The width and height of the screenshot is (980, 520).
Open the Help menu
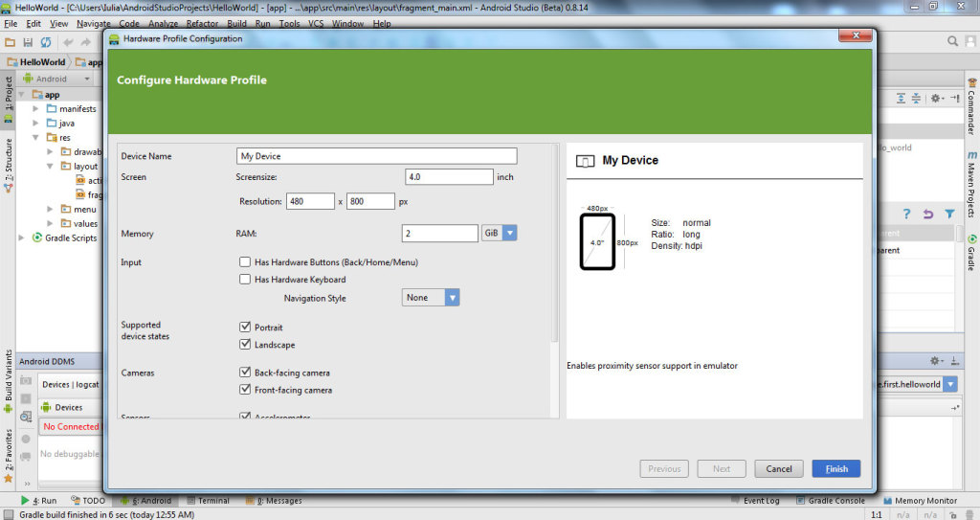382,24
